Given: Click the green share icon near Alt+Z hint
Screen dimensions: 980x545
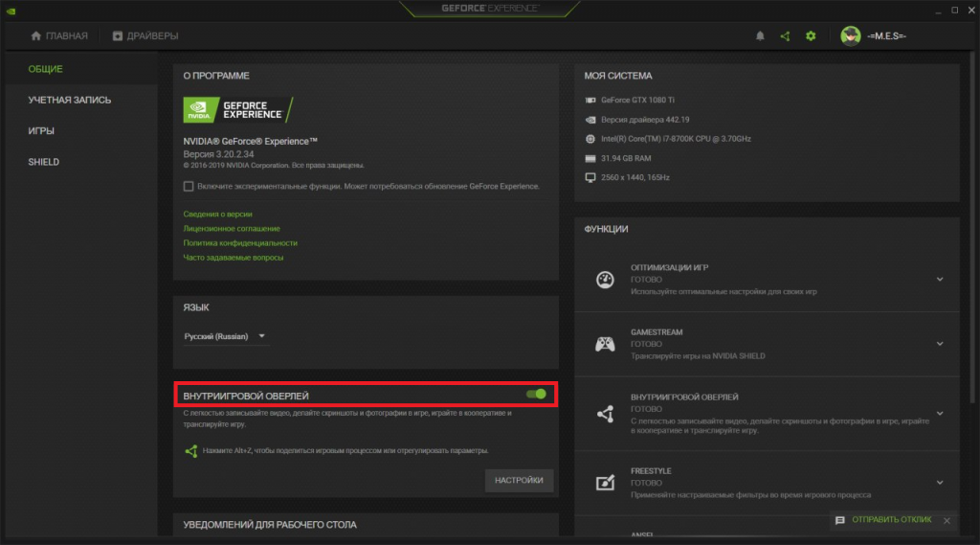Looking at the screenshot, I should (x=191, y=450).
